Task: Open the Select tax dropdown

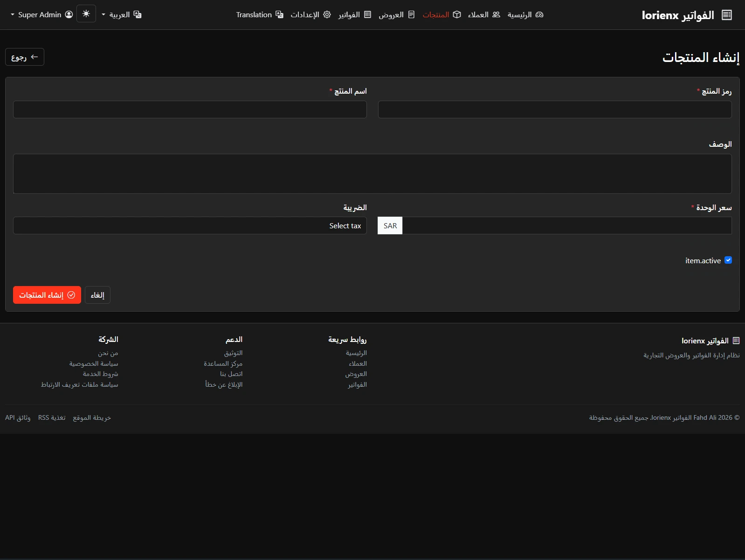Action: point(190,225)
